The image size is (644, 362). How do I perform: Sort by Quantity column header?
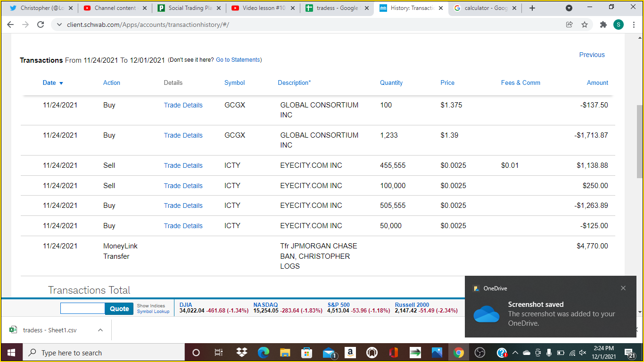click(391, 82)
